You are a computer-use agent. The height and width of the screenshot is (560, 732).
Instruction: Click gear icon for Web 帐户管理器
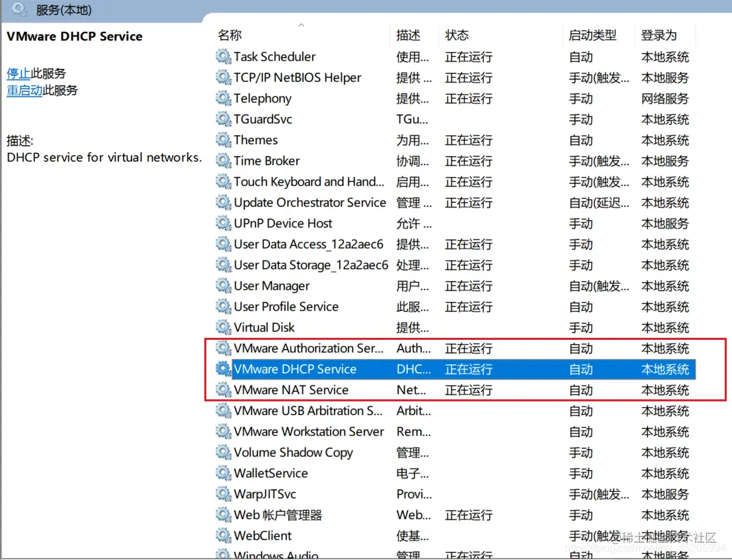[223, 515]
